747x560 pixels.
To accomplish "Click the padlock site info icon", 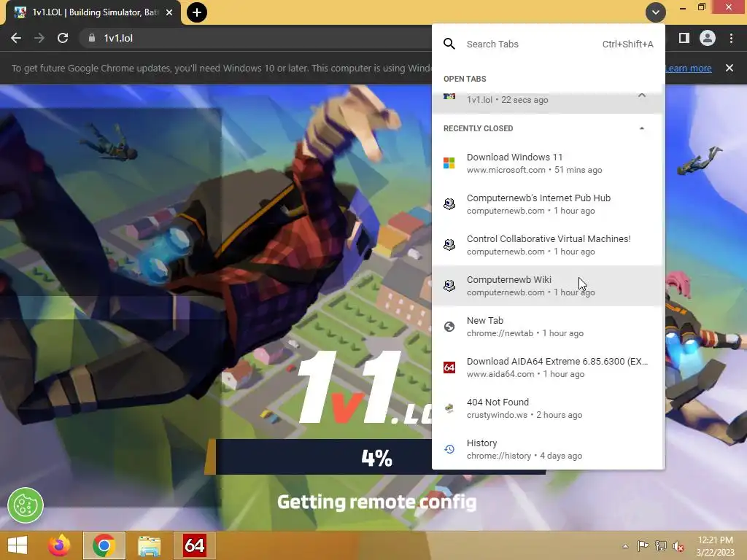I will pyautogui.click(x=91, y=38).
